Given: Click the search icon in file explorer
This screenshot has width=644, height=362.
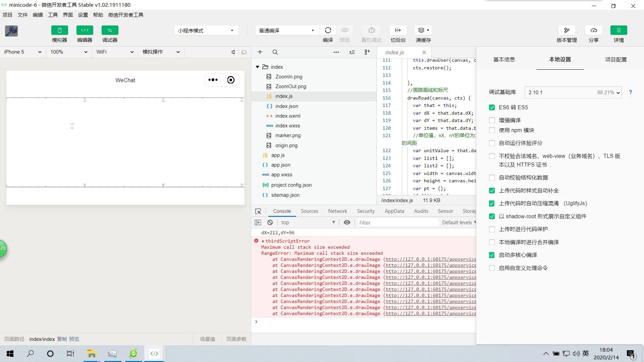Looking at the screenshot, I should coord(275,52).
